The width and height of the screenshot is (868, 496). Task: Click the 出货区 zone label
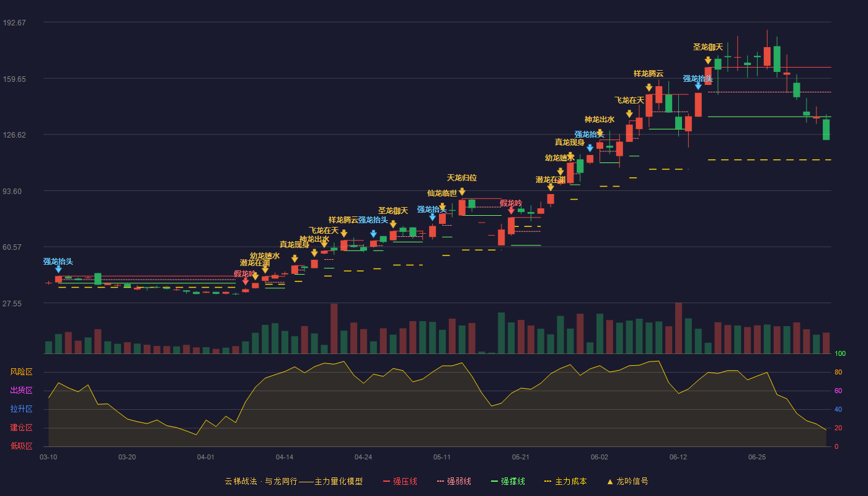(21, 391)
